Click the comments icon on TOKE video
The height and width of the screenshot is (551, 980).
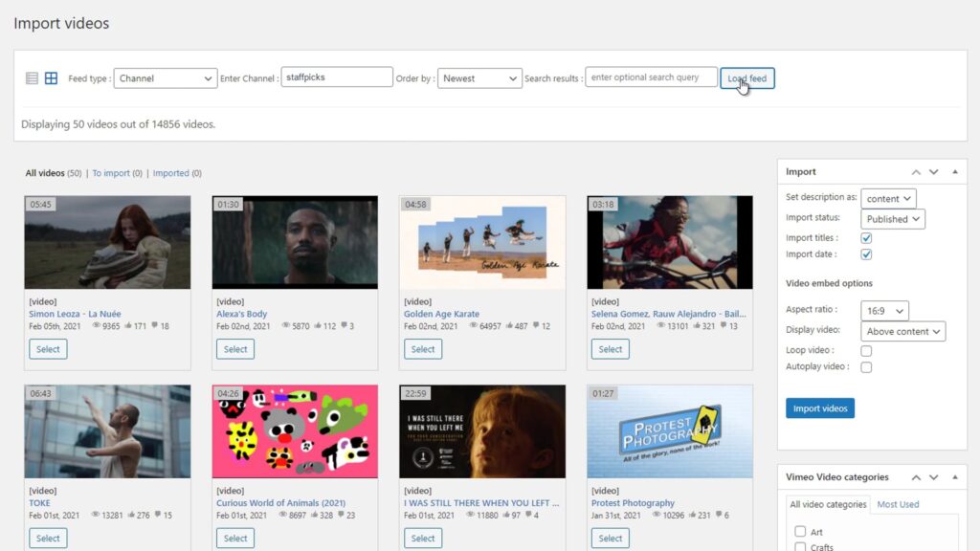pos(158,514)
